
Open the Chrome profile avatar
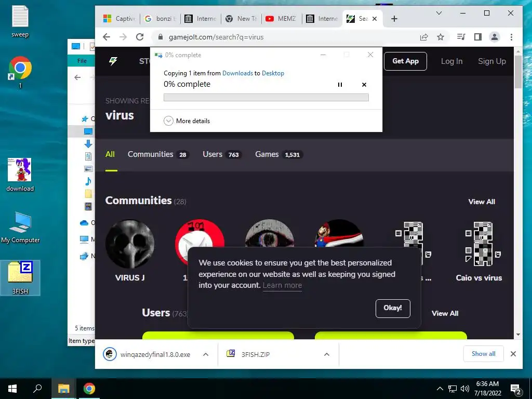pos(495,37)
